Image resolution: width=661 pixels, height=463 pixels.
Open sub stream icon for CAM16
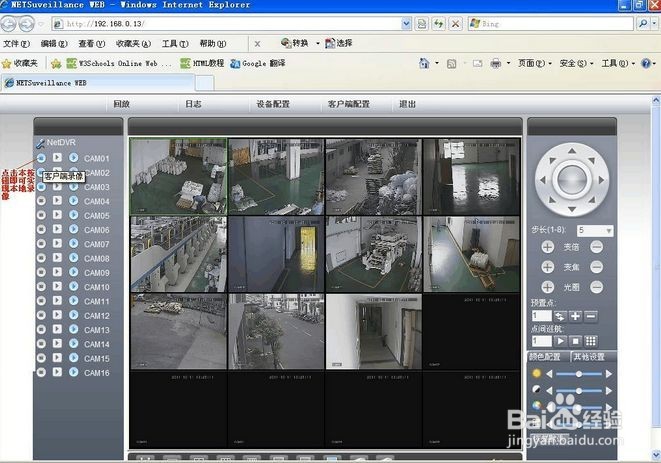(x=73, y=372)
